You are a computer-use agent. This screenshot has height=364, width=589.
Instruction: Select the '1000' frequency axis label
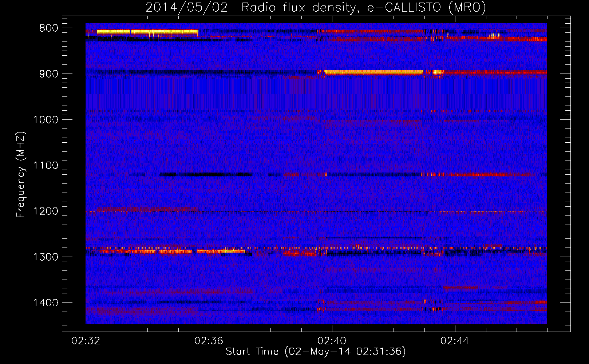click(46, 120)
